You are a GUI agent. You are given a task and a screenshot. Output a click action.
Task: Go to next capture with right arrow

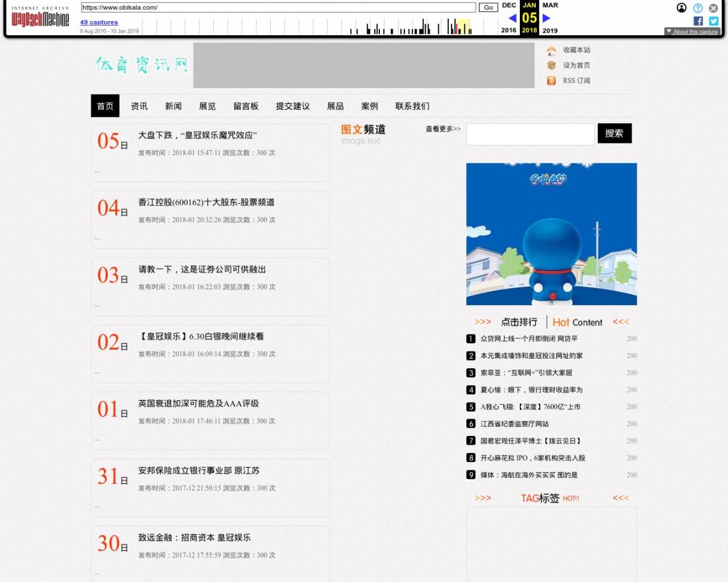click(547, 18)
